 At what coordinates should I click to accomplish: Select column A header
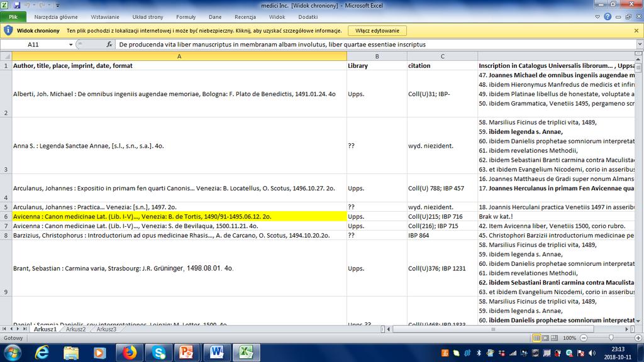click(179, 56)
